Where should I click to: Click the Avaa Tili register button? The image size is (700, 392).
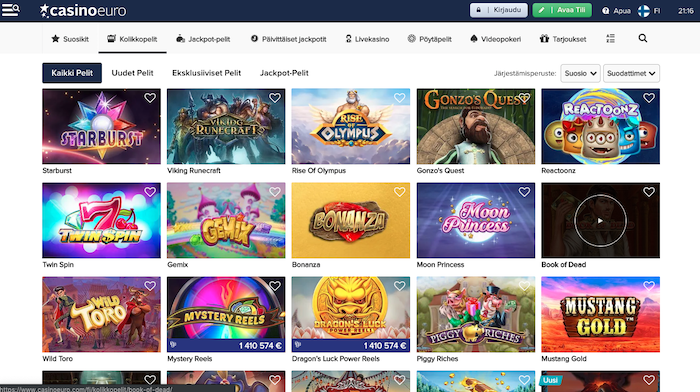click(562, 10)
